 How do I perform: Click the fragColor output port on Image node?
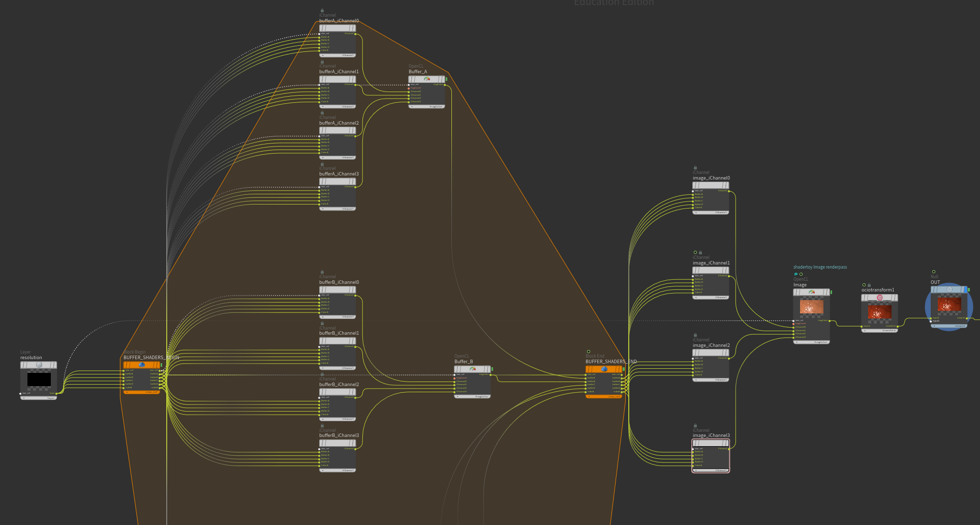830,320
